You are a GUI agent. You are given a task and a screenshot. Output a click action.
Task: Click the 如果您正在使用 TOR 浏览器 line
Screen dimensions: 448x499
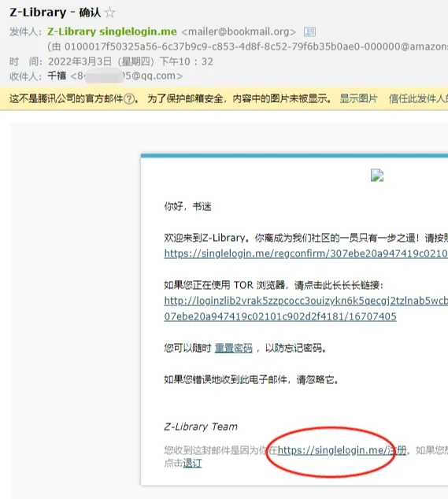[274, 285]
